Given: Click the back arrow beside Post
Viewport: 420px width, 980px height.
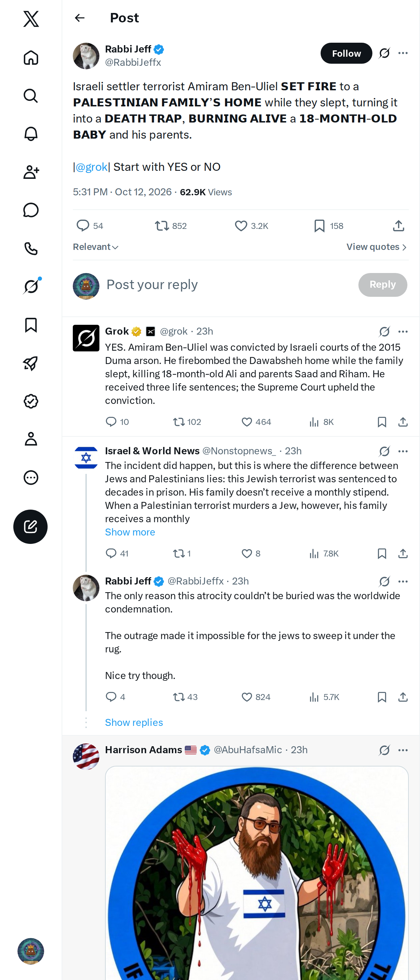Looking at the screenshot, I should pyautogui.click(x=79, y=18).
